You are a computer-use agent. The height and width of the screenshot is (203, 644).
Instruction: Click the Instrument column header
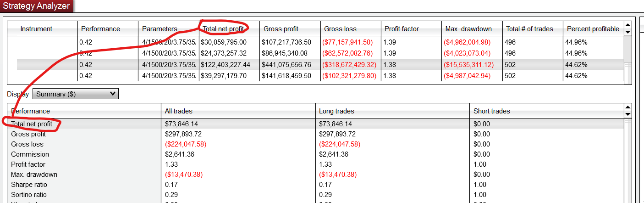(x=37, y=28)
